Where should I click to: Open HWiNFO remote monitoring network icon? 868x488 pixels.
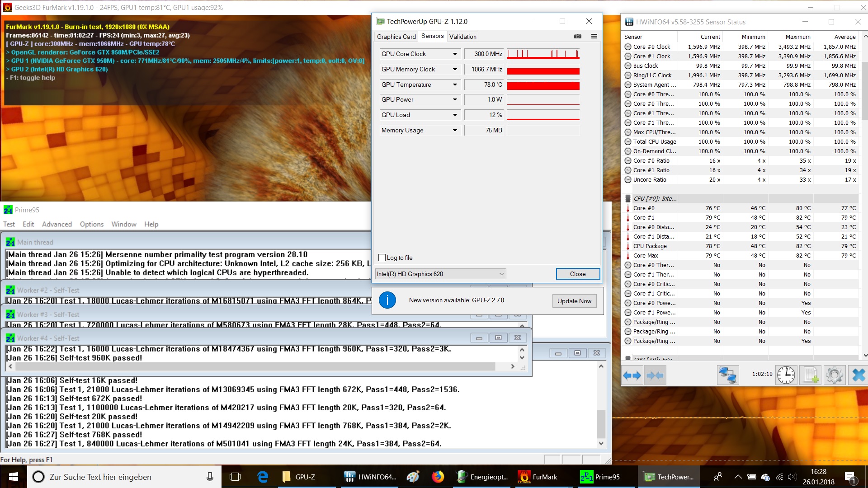tap(727, 375)
